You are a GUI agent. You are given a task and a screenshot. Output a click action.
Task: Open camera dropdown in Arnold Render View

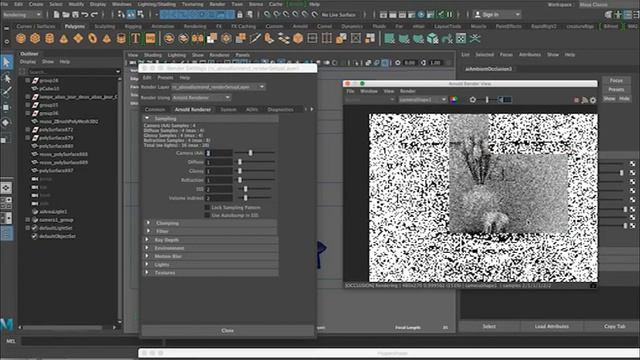[423, 100]
